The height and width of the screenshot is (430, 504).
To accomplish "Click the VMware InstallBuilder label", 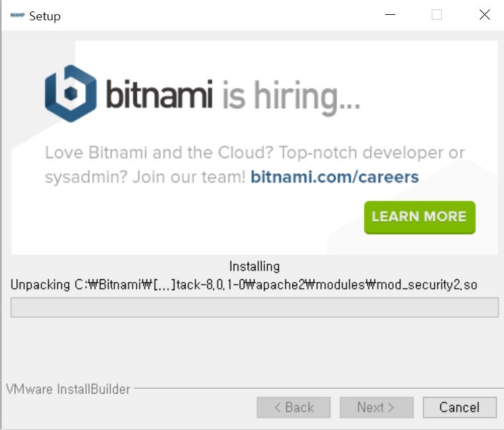I will coord(68,389).
